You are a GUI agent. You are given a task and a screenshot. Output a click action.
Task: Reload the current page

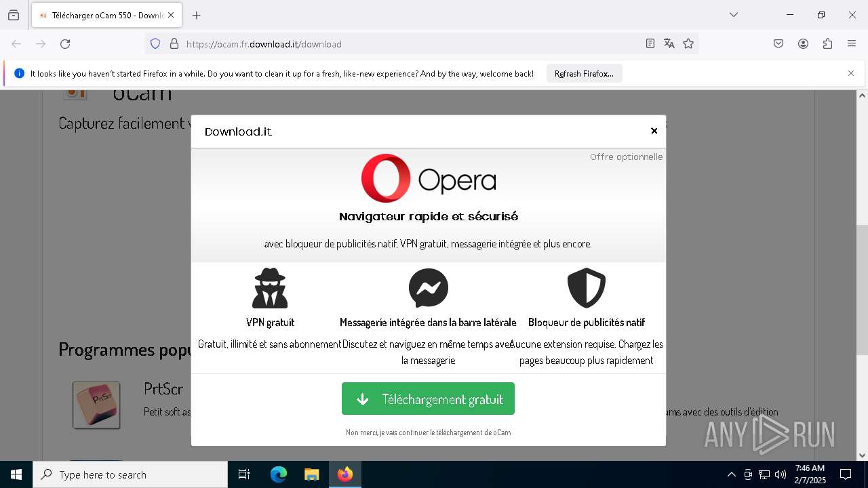[x=65, y=44]
